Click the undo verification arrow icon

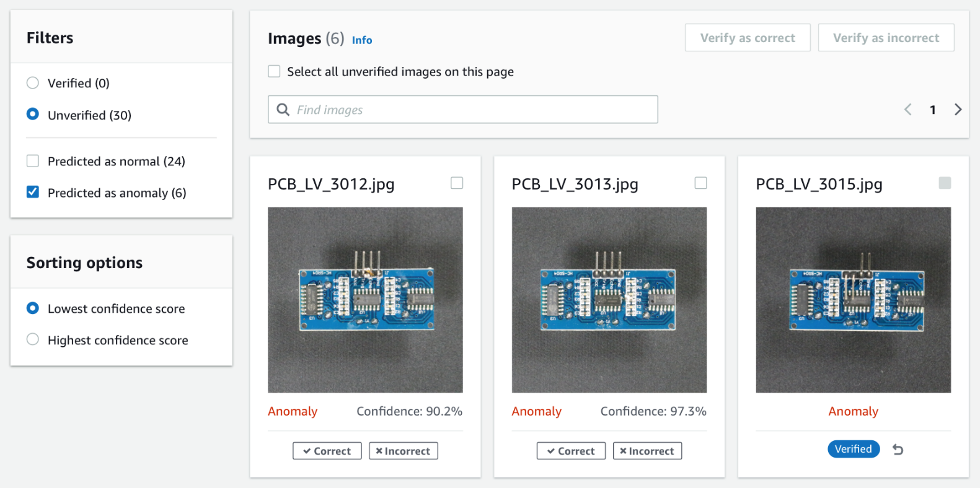tap(898, 450)
